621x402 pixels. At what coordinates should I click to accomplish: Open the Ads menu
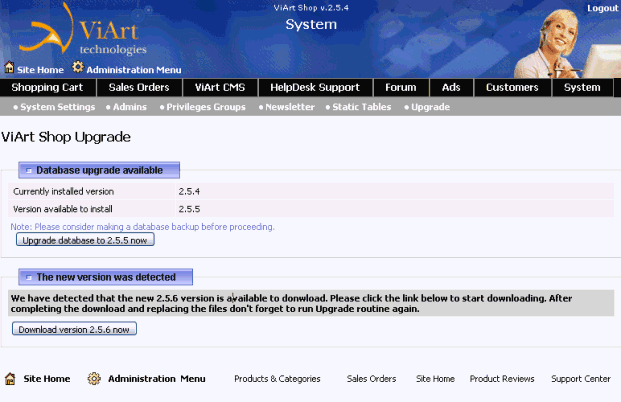point(451,87)
